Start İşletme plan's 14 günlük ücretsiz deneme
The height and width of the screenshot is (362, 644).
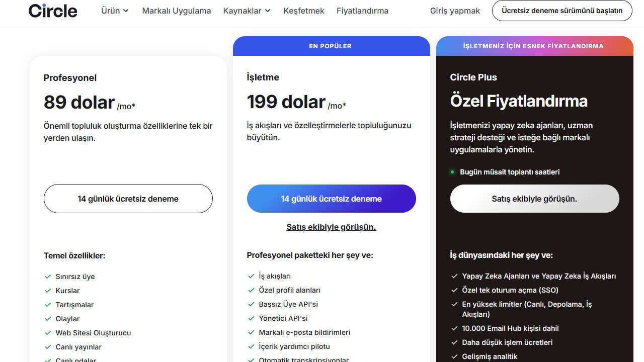pyautogui.click(x=331, y=199)
